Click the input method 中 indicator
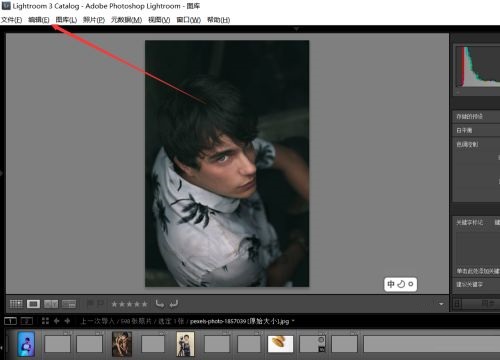500x360 pixels. (391, 284)
